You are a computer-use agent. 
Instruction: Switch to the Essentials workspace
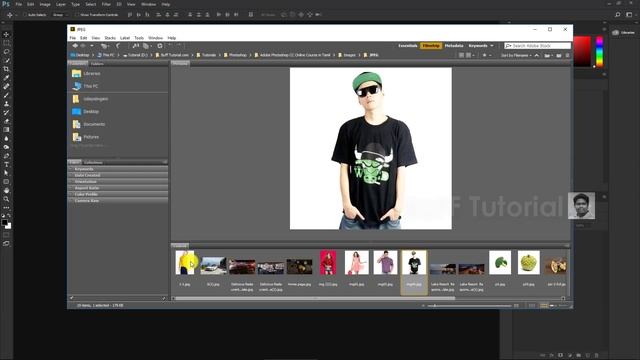click(x=408, y=46)
